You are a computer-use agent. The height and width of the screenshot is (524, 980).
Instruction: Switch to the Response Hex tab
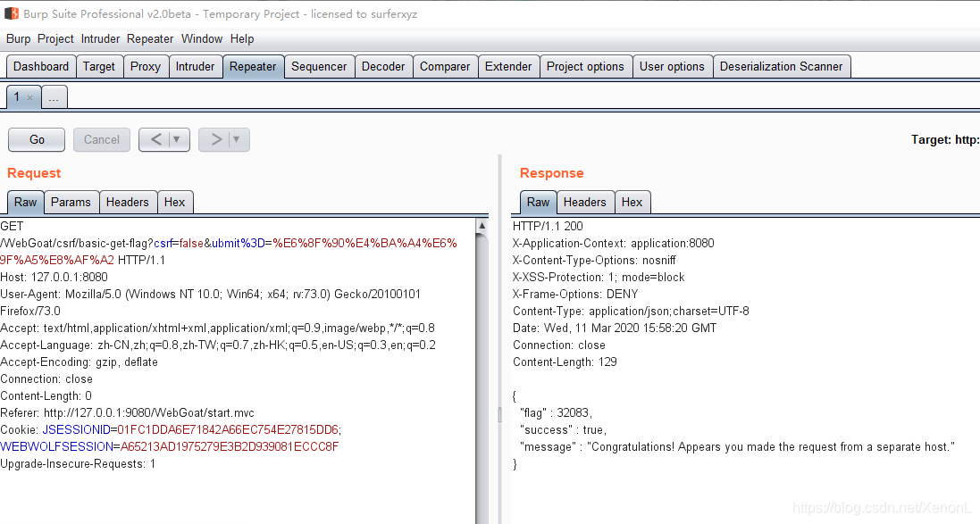click(x=632, y=202)
